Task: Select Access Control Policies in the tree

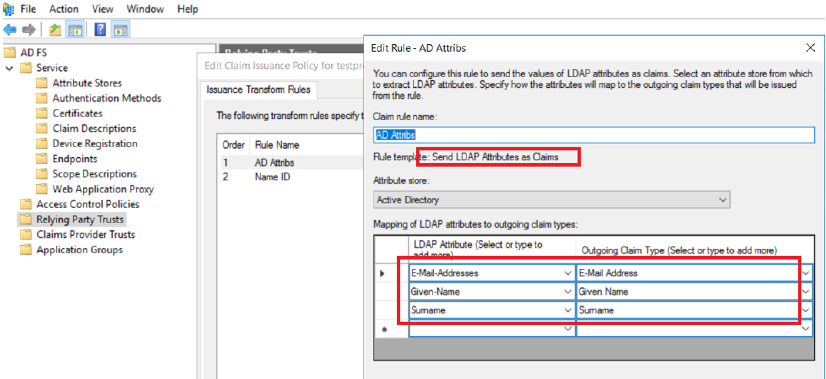Action: click(x=88, y=204)
